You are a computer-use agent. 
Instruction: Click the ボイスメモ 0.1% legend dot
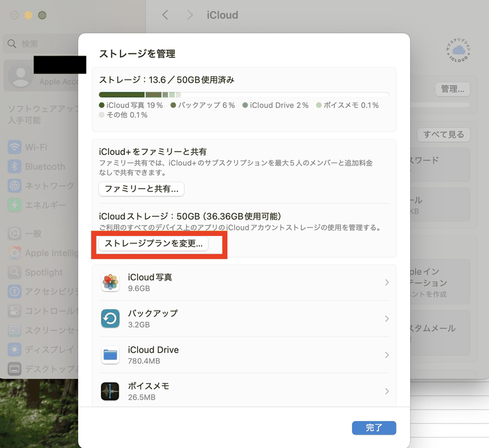tap(318, 105)
